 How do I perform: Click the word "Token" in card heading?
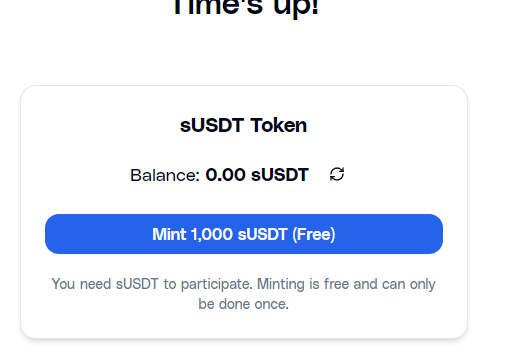(279, 125)
